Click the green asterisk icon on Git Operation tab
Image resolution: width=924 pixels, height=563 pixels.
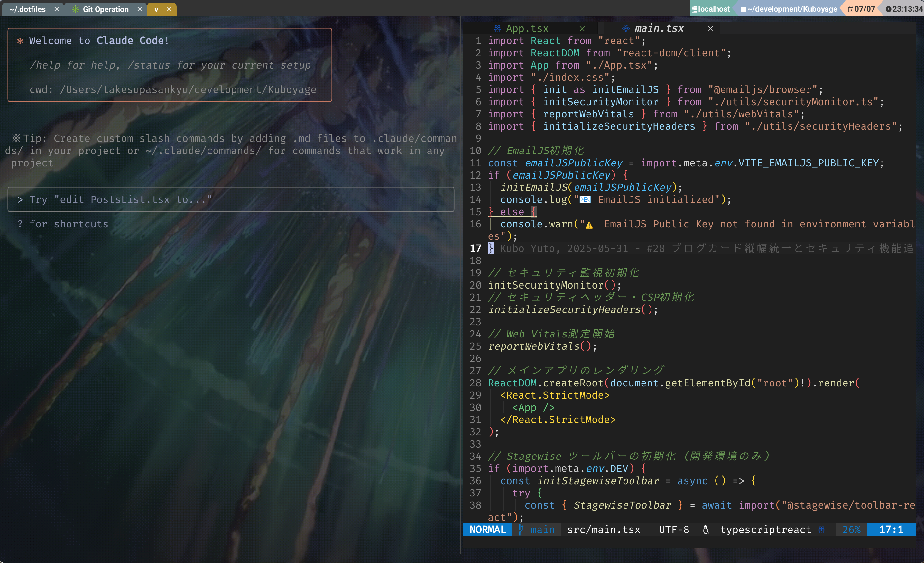pyautogui.click(x=75, y=9)
